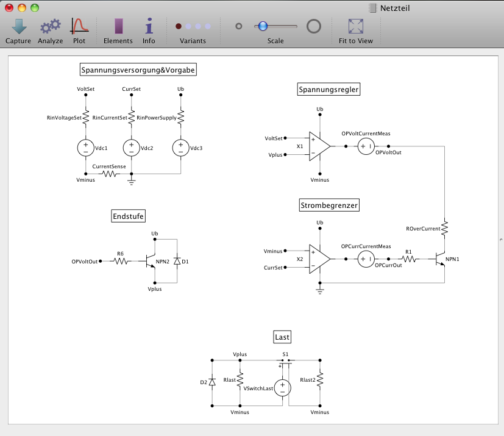Click the small circle scale-down icon
The height and width of the screenshot is (436, 504).
click(x=239, y=26)
